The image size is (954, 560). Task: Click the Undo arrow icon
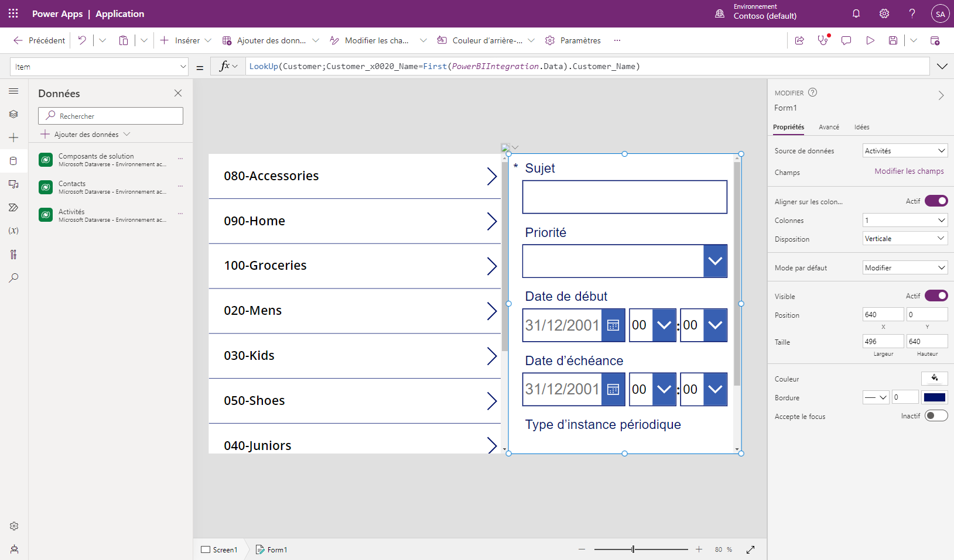(x=82, y=40)
